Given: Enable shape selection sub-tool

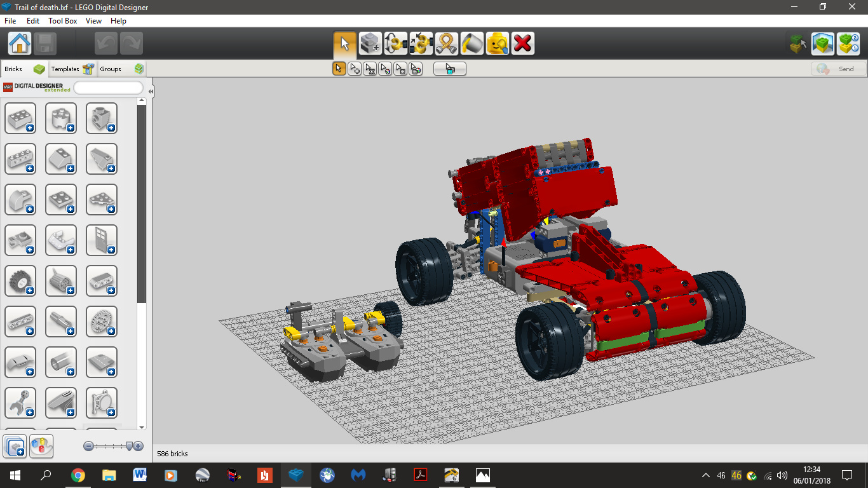Looking at the screenshot, I should point(400,69).
